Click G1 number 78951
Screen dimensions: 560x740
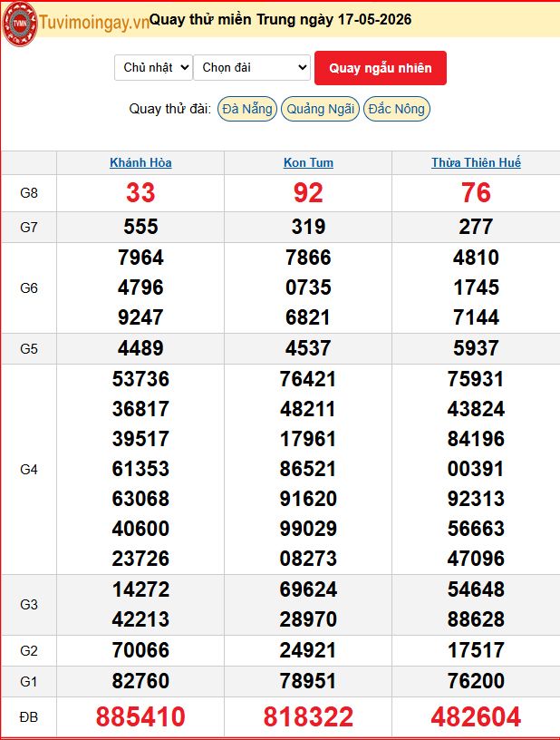308,681
